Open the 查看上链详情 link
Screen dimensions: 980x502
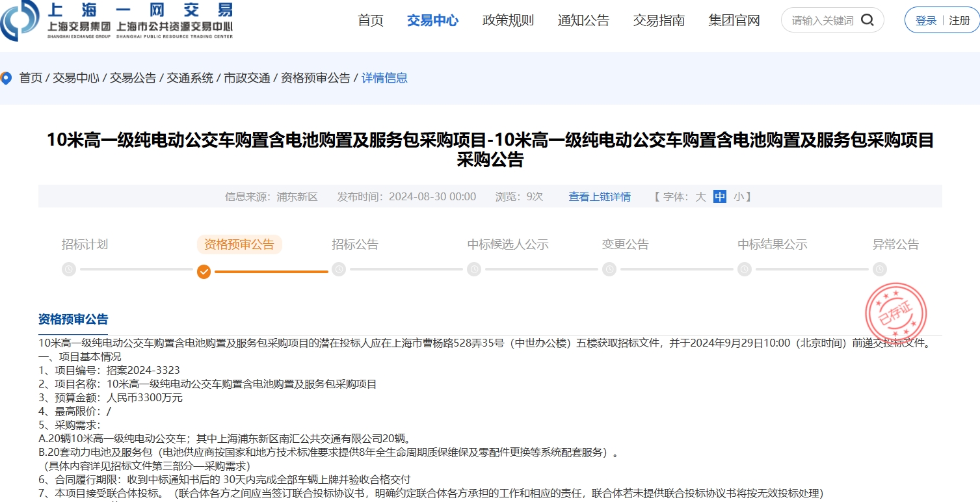tap(599, 196)
